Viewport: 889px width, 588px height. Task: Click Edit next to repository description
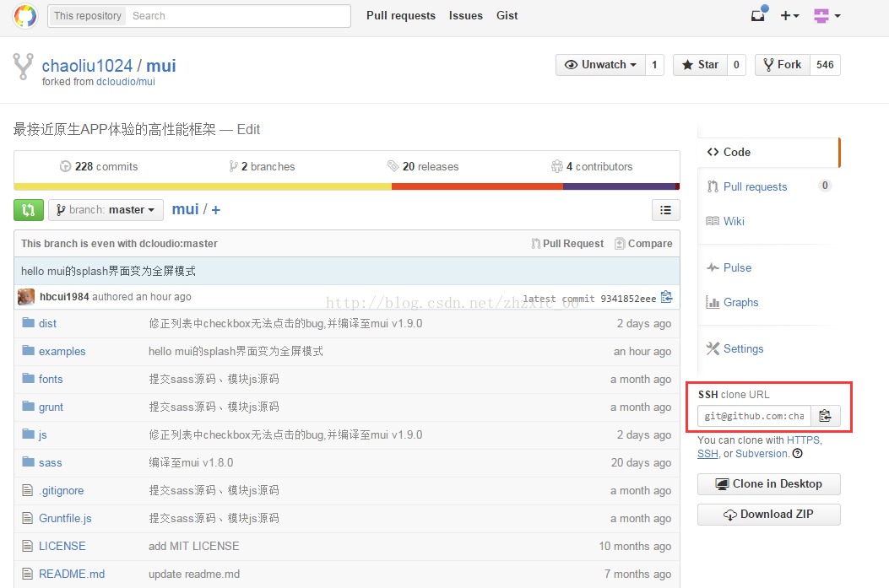248,130
